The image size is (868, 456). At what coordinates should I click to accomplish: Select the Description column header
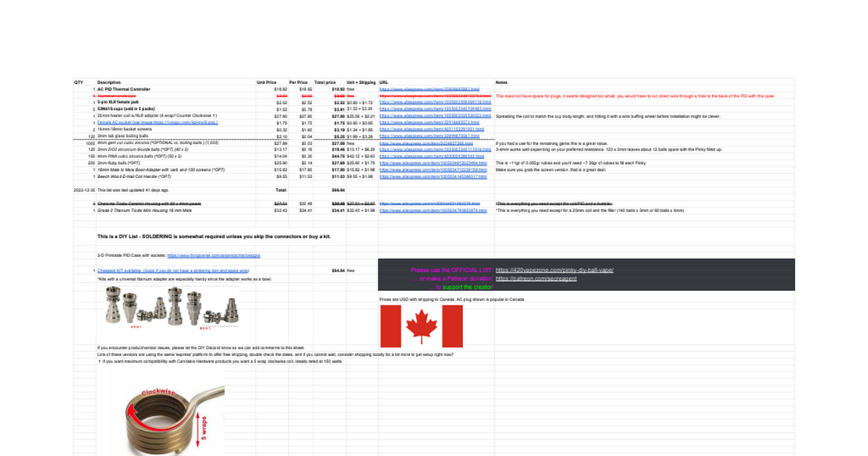point(109,83)
